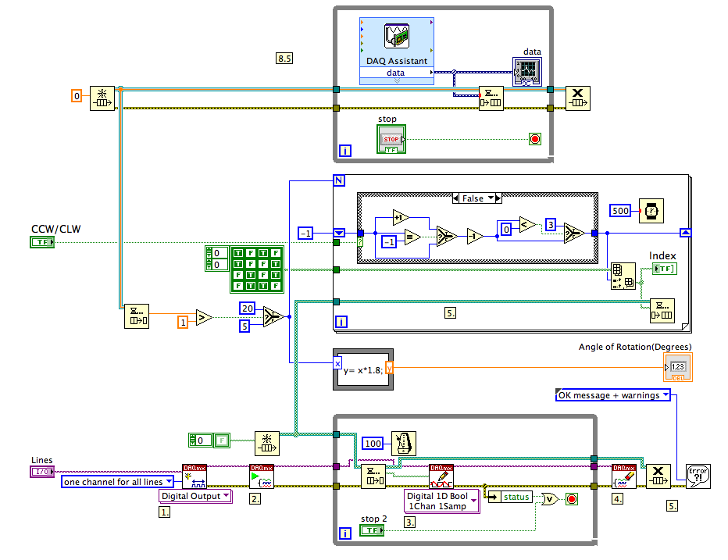Click the increment +1 node in case structure

[x=400, y=217]
